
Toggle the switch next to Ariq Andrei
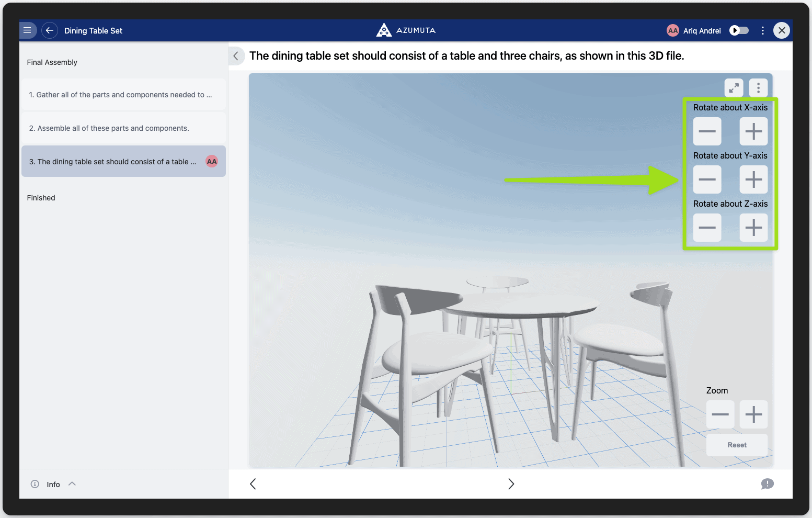coord(739,30)
